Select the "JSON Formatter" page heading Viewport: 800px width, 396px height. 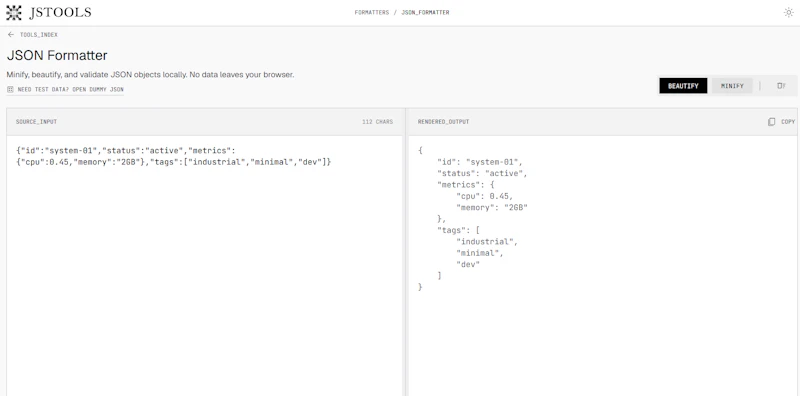point(57,55)
